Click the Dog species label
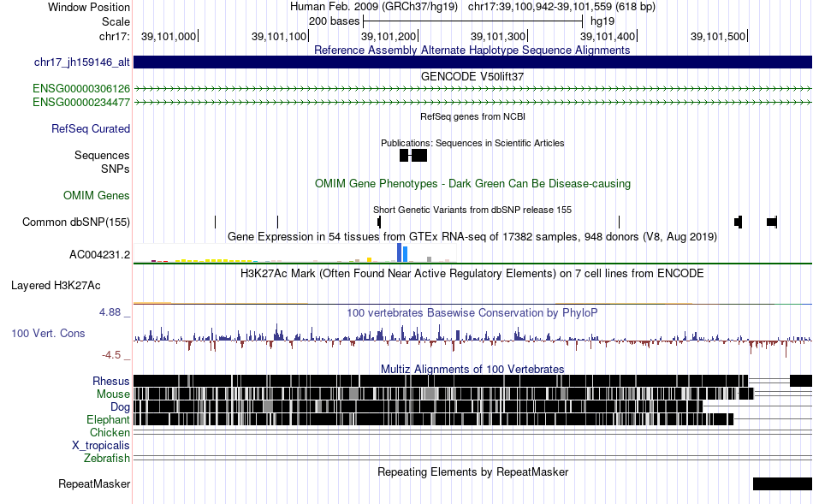813x504 pixels. click(120, 407)
